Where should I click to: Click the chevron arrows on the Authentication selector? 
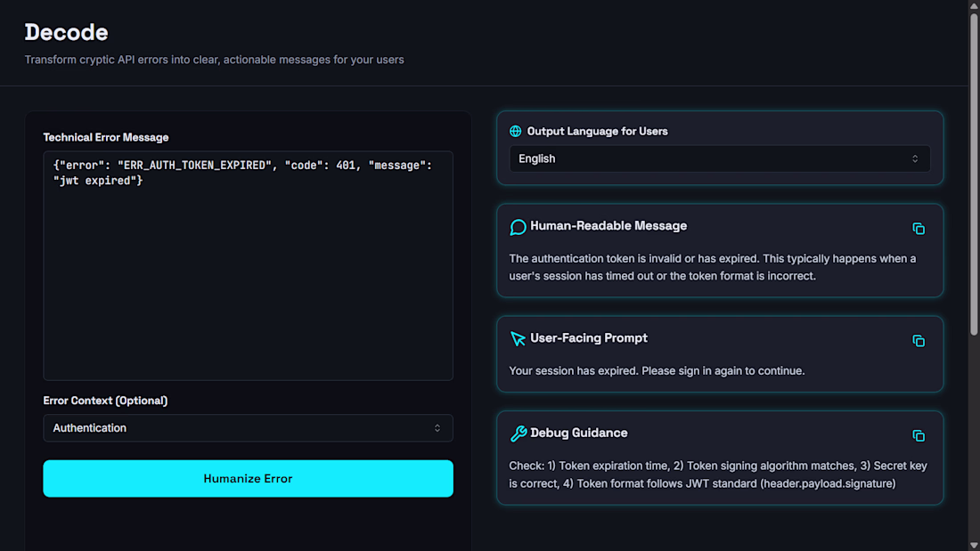click(x=437, y=428)
